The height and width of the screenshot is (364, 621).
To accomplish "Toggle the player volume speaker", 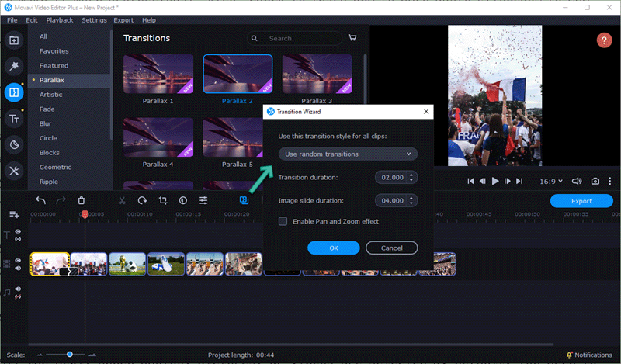I will [x=577, y=181].
